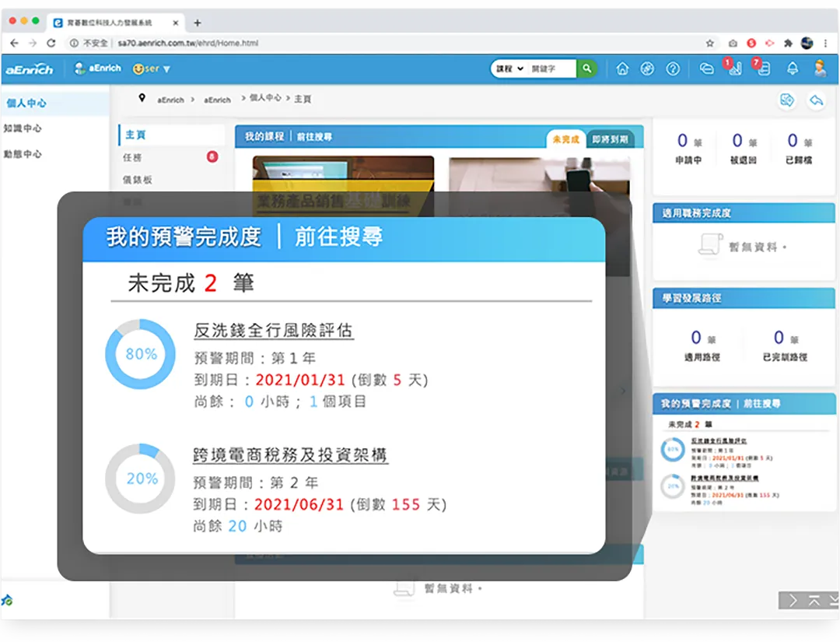The image size is (840, 642).
Task: Open the statistics icon with red badge 1
Action: (x=735, y=70)
